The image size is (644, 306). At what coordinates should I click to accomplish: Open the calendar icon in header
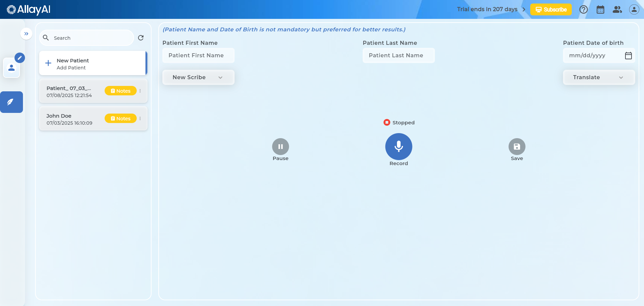(x=600, y=9)
